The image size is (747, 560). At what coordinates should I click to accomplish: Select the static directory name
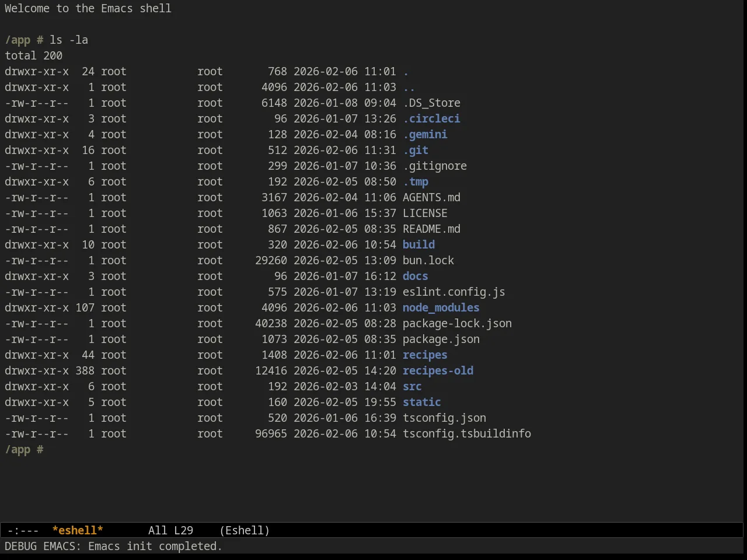coord(422,402)
